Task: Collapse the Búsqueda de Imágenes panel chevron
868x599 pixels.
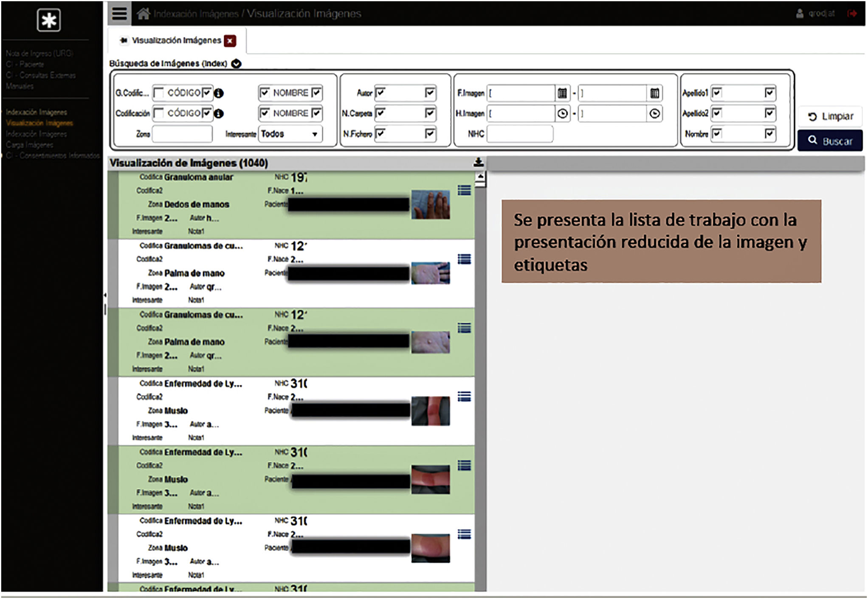Action: pyautogui.click(x=236, y=64)
